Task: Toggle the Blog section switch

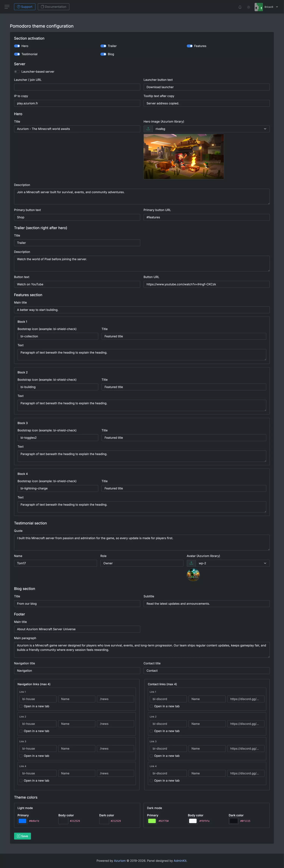Action: coord(103,54)
